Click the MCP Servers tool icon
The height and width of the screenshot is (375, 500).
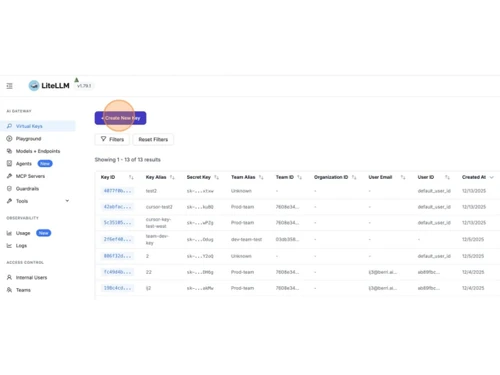tap(9, 176)
